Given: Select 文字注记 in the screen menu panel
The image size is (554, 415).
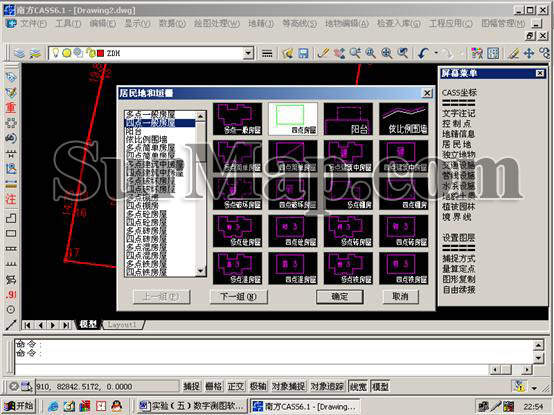Looking at the screenshot, I should [x=459, y=113].
